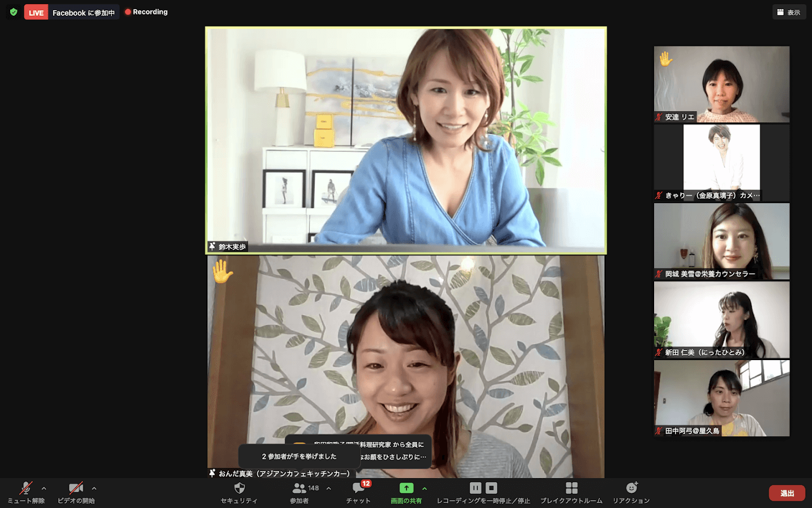Open the 参加者 participants panel
The height and width of the screenshot is (508, 812).
tap(299, 493)
